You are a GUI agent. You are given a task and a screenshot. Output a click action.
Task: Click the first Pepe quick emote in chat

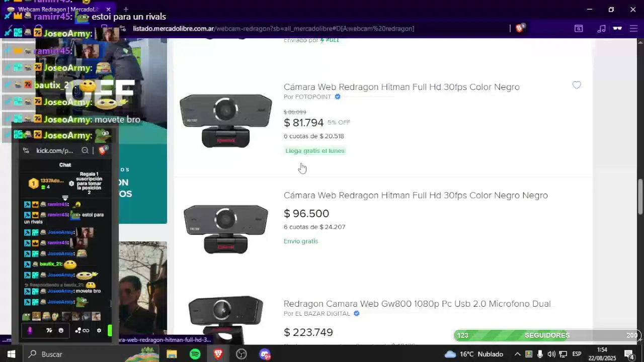[x=26, y=316]
